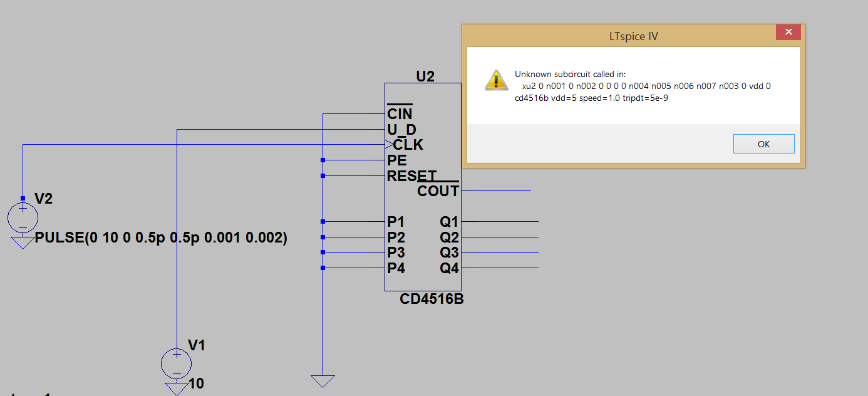
Task: Click the P1 pin label
Action: tap(396, 222)
